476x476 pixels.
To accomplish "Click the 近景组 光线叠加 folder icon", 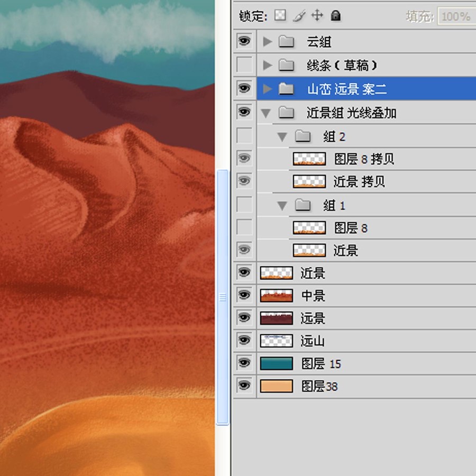I will (286, 112).
